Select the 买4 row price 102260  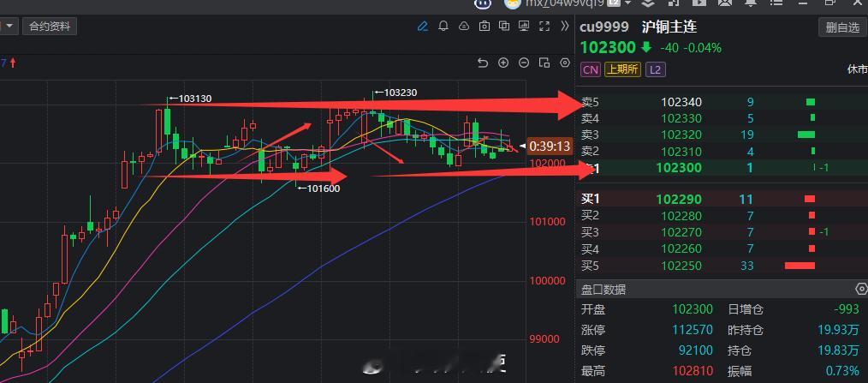point(681,248)
